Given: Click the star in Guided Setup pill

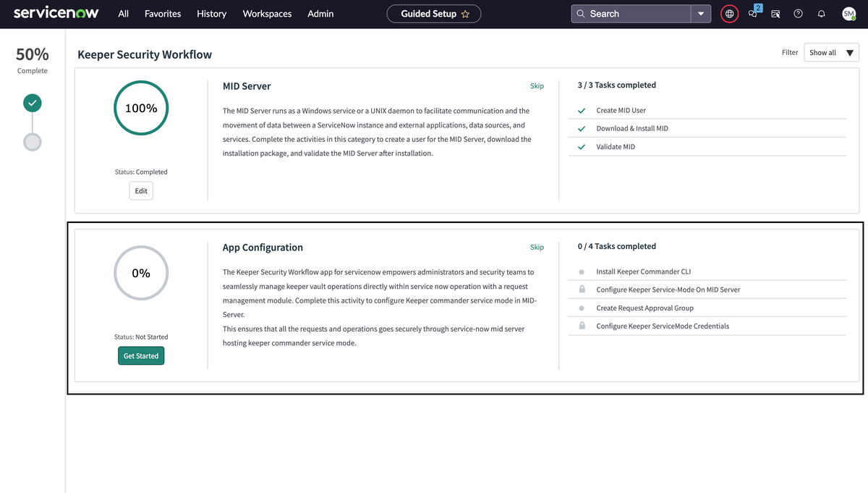Looking at the screenshot, I should tap(465, 14).
